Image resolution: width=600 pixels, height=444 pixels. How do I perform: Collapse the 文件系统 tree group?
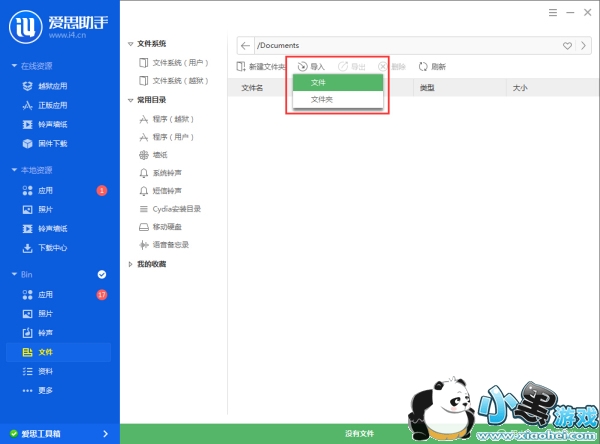pos(130,44)
